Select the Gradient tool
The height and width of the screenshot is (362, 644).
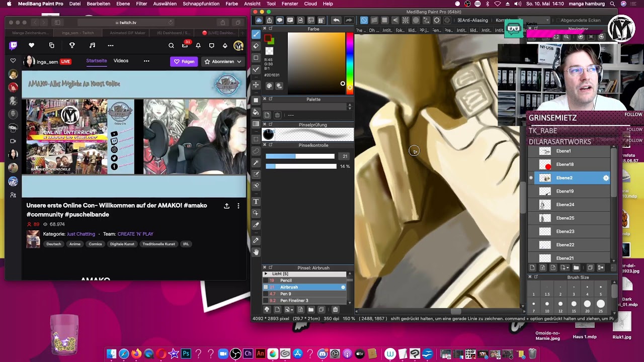[x=256, y=124]
